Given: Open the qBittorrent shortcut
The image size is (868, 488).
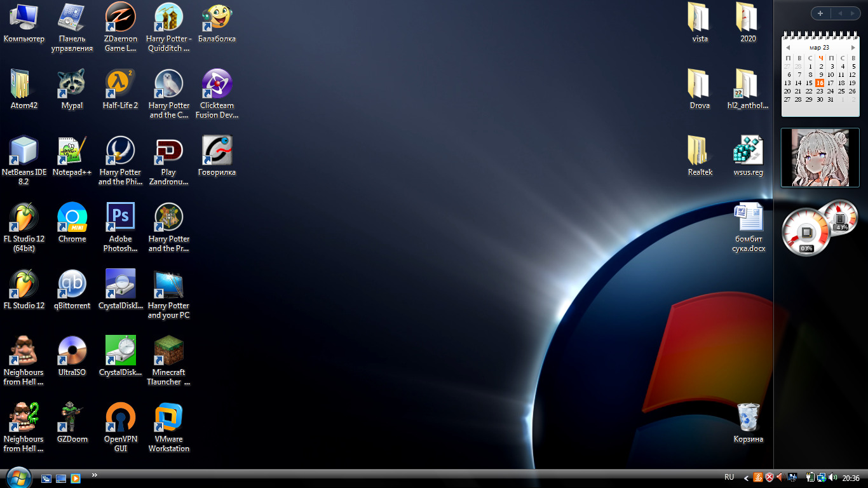Looking at the screenshot, I should (x=72, y=285).
